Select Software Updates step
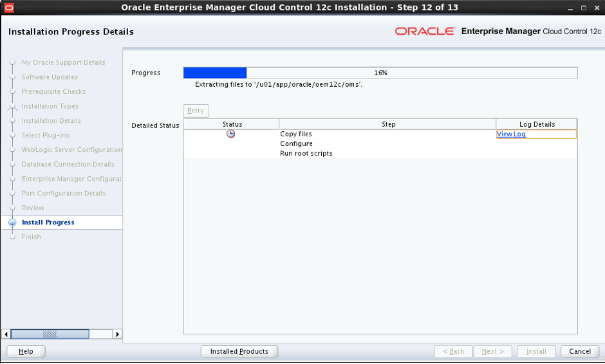This screenshot has width=605, height=364. (50, 77)
